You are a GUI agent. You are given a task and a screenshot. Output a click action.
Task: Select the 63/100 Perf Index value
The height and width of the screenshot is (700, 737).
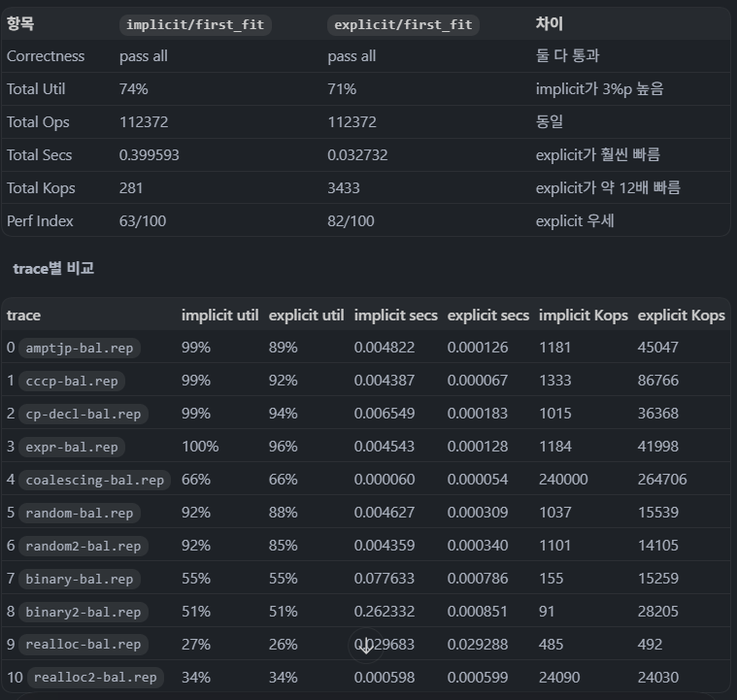[x=143, y=221]
